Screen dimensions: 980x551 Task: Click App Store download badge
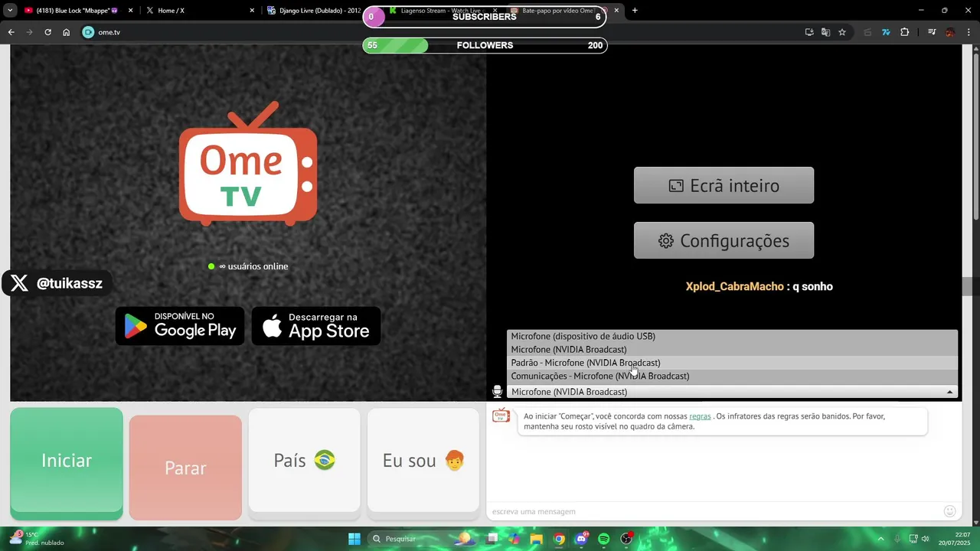point(316,326)
